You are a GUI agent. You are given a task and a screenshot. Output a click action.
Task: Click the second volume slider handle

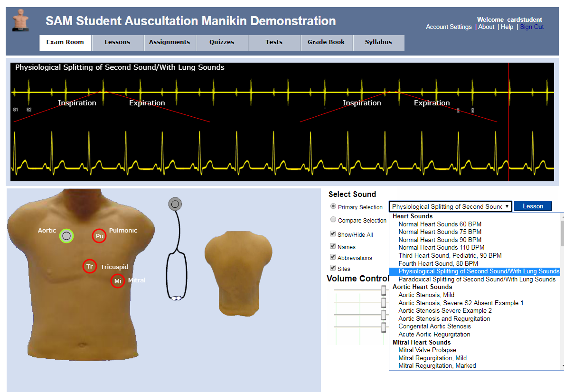tap(384, 302)
